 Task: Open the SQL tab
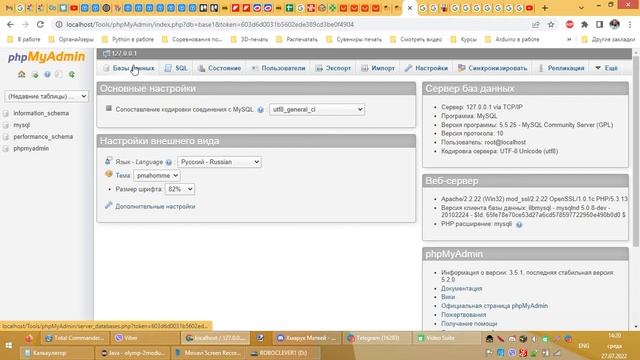176,68
